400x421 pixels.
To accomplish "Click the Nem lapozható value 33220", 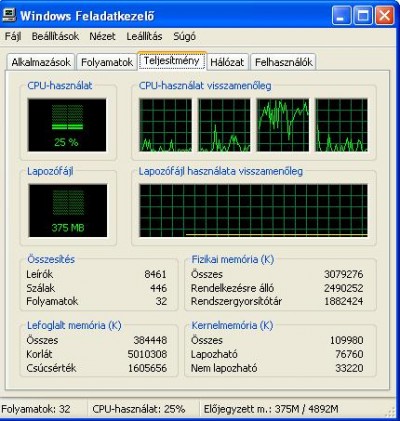I will [349, 368].
